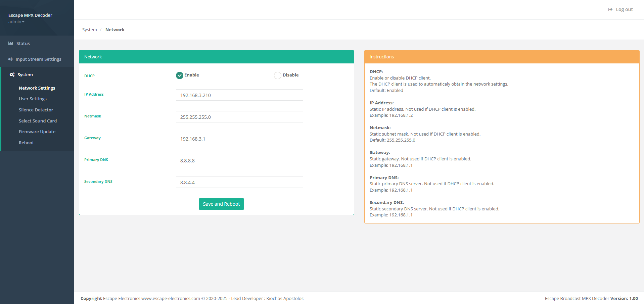Click the Status bar chart icon
Screen dimensions: 644x304
coord(11,44)
